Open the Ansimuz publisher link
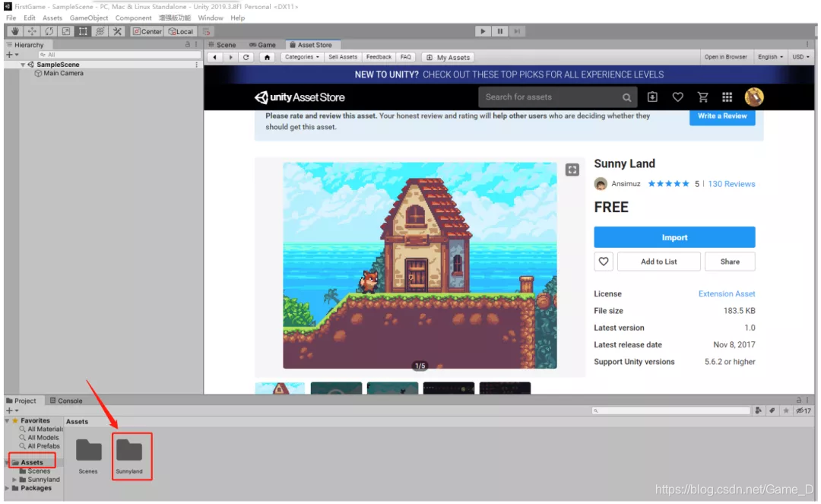This screenshot has height=504, width=821. click(626, 184)
